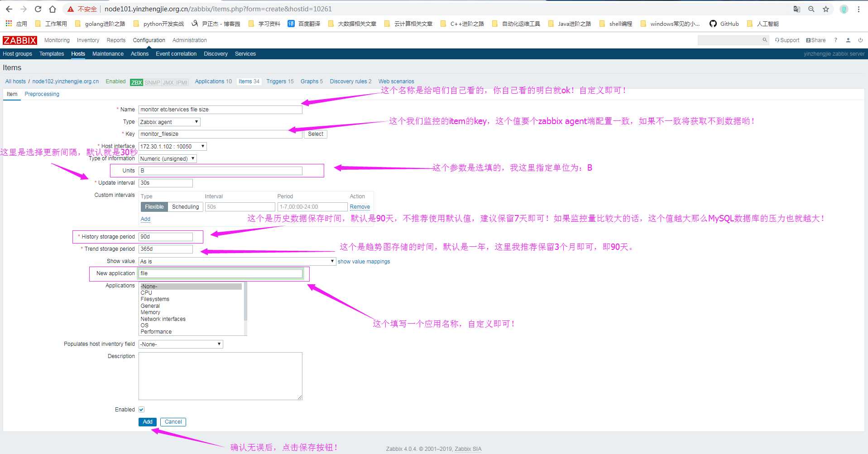Viewport: 868px width, 454px height.
Task: Open Zabbix Support link
Action: 787,40
